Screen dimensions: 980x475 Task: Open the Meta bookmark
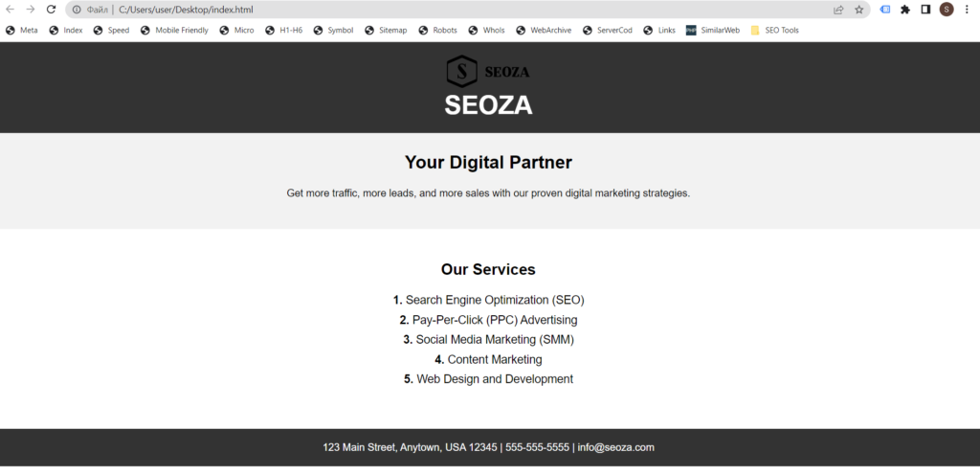[x=22, y=30]
